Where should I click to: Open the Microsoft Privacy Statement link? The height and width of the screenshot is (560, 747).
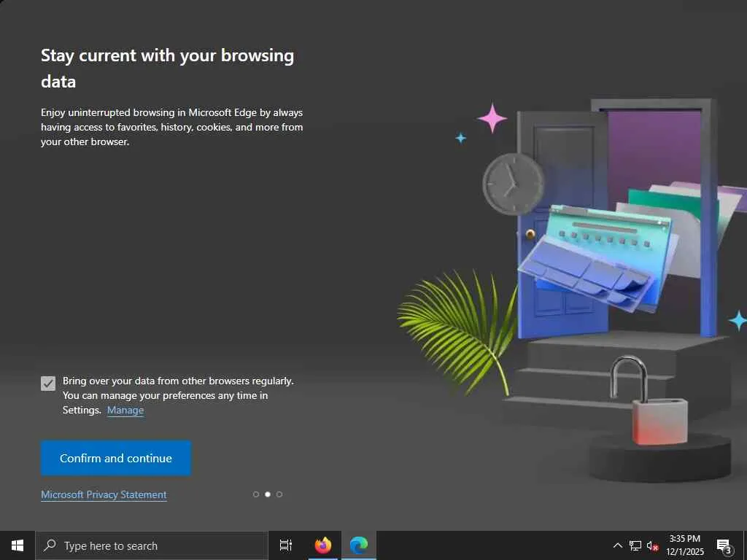point(104,495)
